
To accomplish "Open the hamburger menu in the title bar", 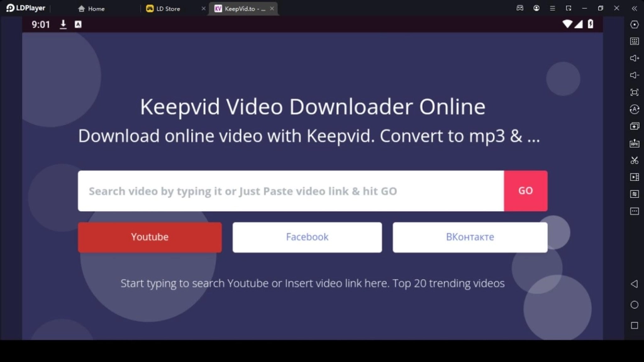I will tap(553, 8).
